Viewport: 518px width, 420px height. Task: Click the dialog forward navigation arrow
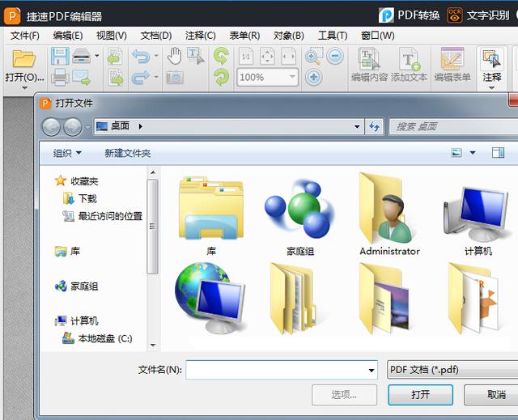72,127
